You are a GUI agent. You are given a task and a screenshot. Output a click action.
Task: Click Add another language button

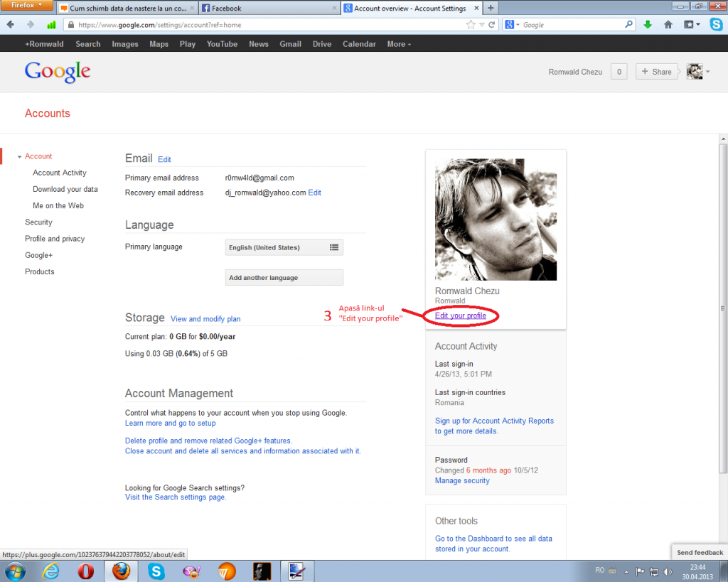click(x=284, y=278)
